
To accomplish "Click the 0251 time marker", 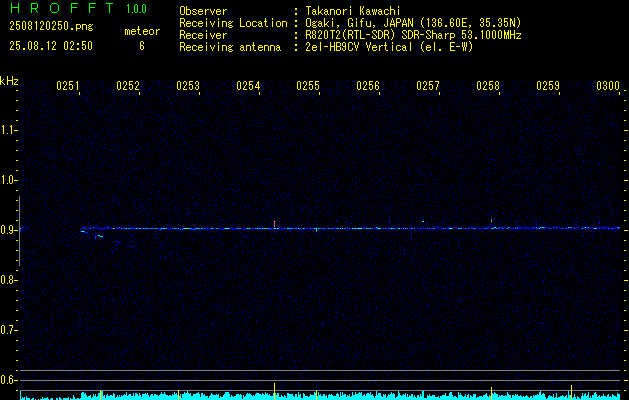I will [68, 86].
